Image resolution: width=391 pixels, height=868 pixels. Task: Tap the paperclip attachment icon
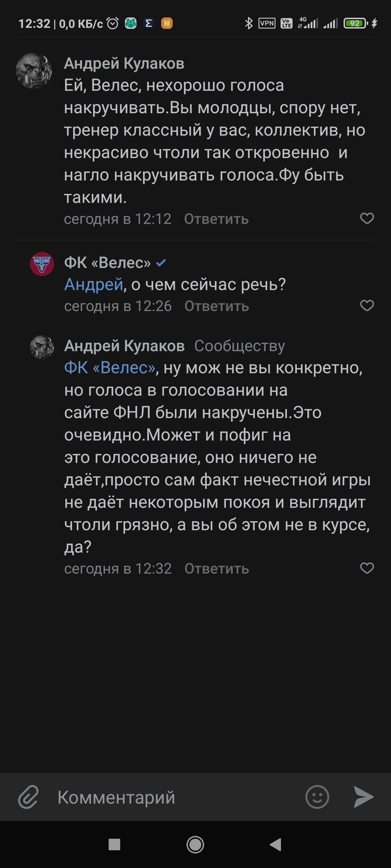point(28,797)
